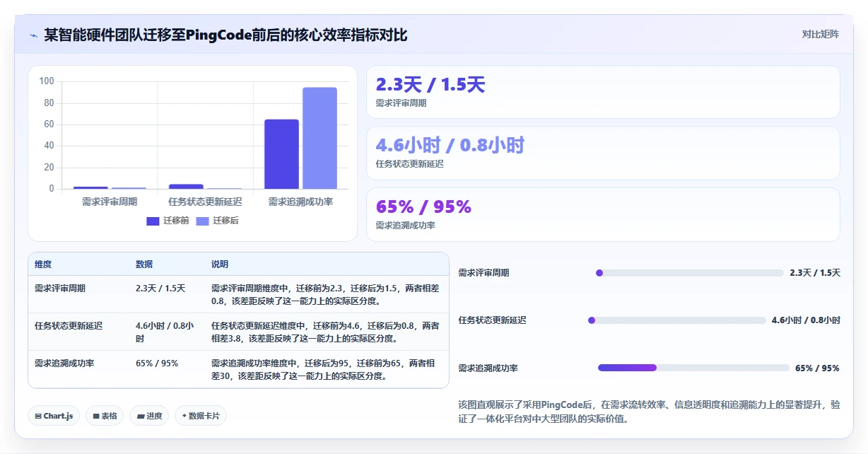Click the 数据卡片 tag chip
Viewport: 868px width, 454px height.
201,416
